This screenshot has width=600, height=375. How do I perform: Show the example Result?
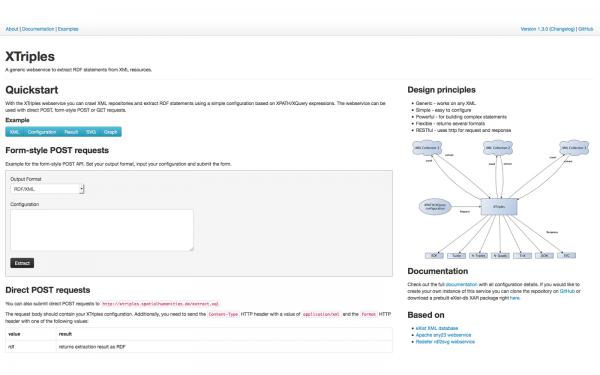click(x=71, y=132)
